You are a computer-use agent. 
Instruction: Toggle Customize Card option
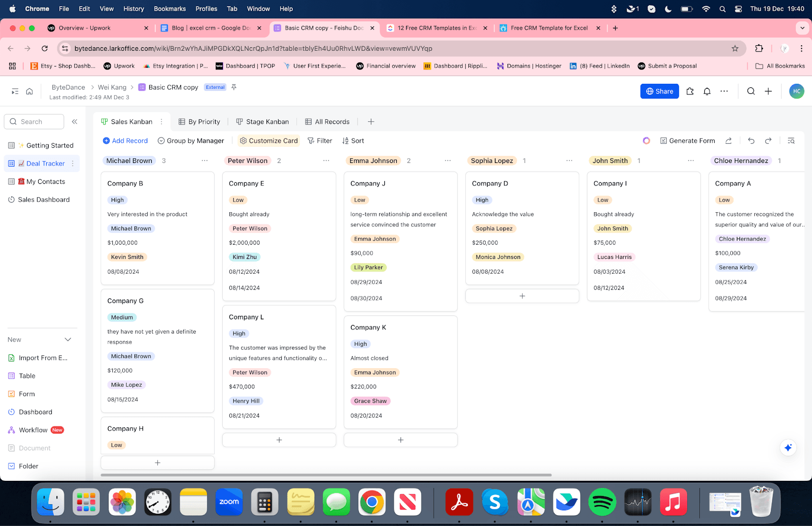pos(268,141)
